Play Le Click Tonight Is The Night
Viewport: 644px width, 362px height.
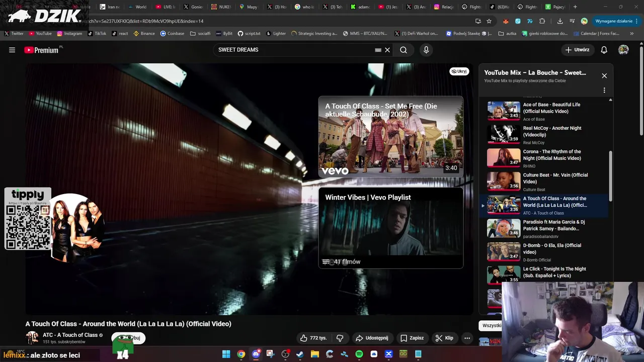543,275
